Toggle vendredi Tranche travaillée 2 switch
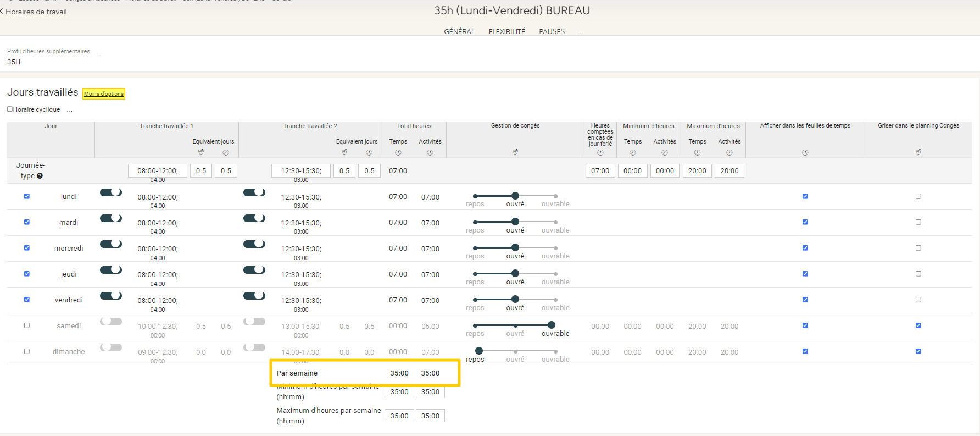This screenshot has height=436, width=980. point(254,296)
